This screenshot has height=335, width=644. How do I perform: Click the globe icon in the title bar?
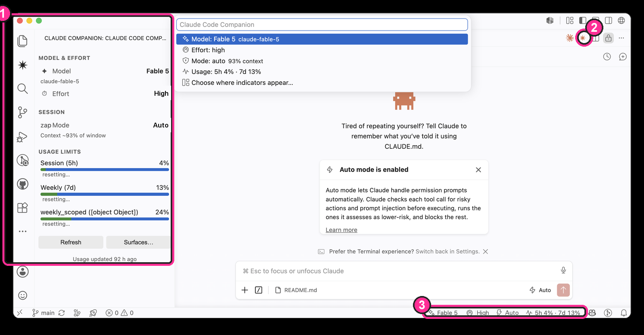tap(621, 21)
